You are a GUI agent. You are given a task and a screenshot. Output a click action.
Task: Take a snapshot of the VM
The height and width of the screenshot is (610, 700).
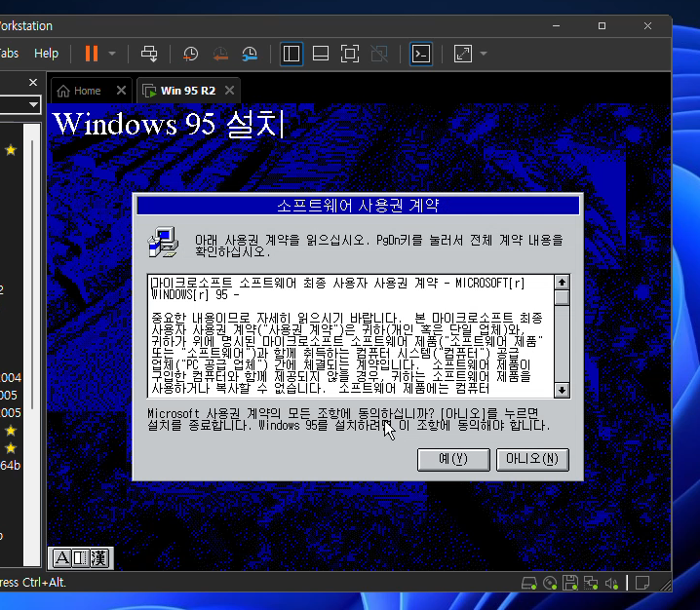point(191,54)
